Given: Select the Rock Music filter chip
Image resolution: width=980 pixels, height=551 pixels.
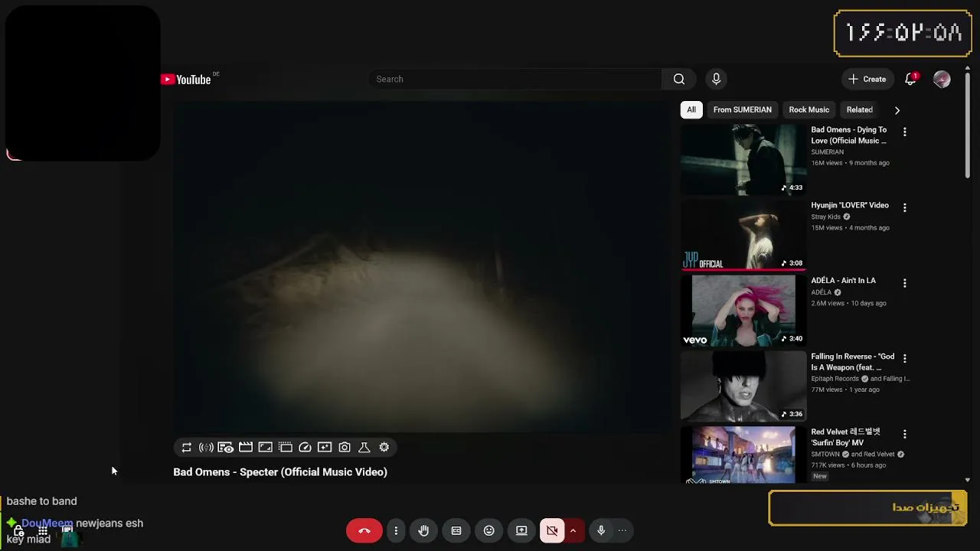Looking at the screenshot, I should point(809,109).
